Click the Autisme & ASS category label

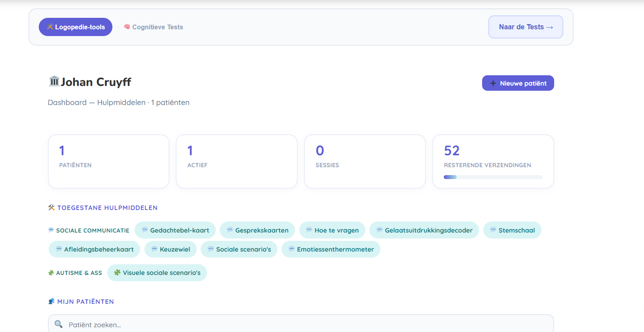point(79,273)
